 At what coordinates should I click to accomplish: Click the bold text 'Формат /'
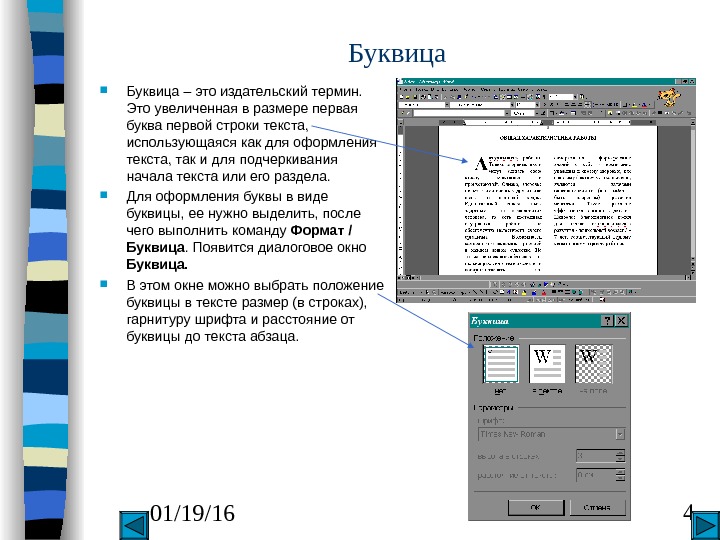[321, 230]
